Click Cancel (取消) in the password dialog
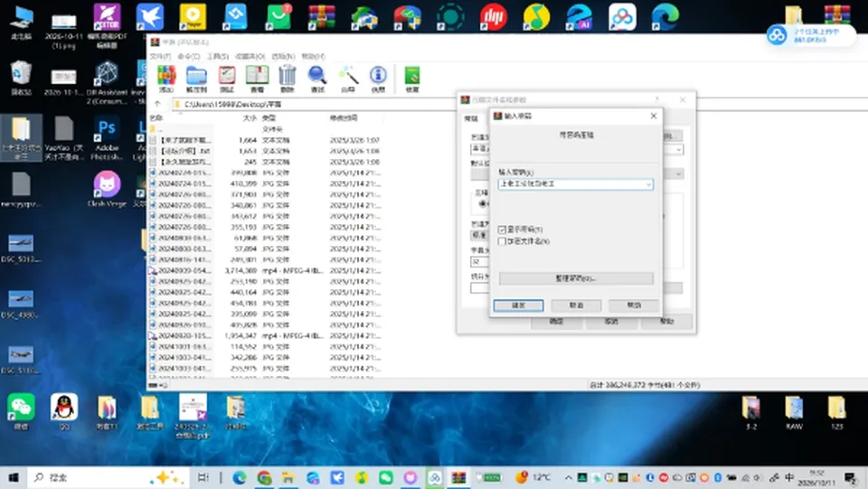 coord(576,306)
